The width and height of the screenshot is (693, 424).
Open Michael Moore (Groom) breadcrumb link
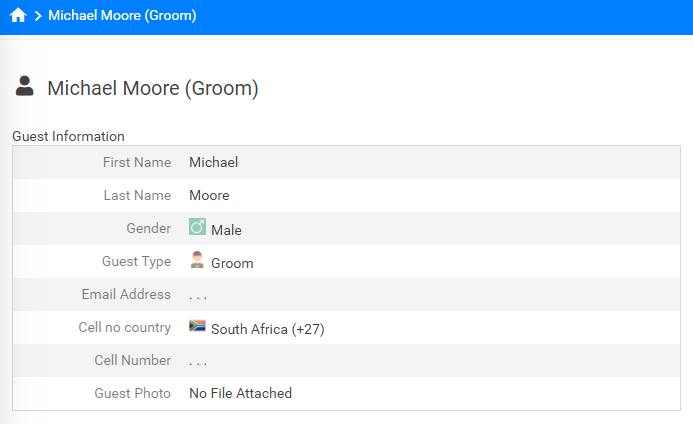122,15
